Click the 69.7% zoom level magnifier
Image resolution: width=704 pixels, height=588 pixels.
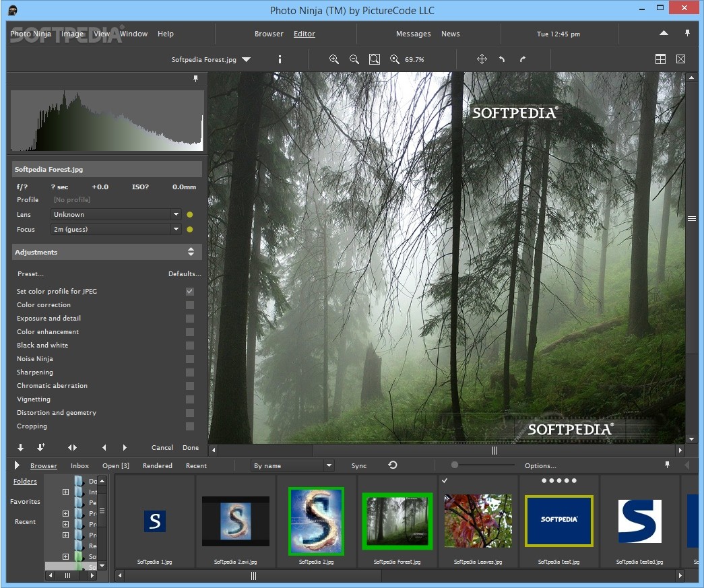pos(395,59)
